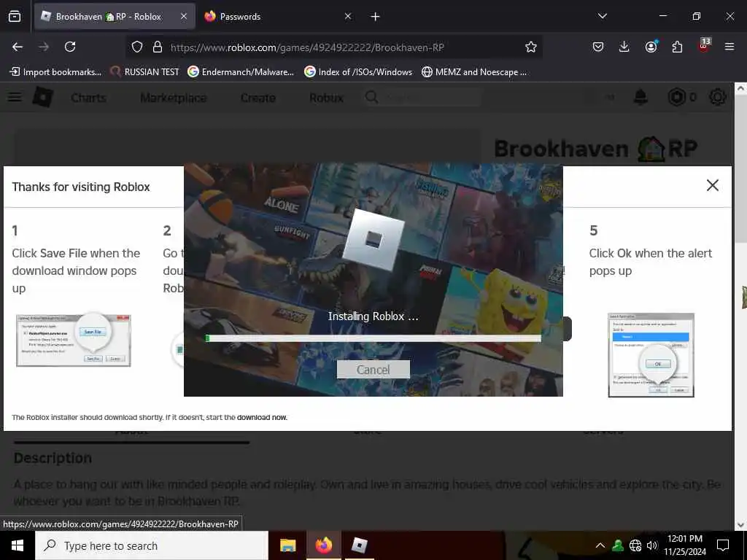Click the green user tray icon
The width and height of the screenshot is (747, 560).
pos(618,545)
